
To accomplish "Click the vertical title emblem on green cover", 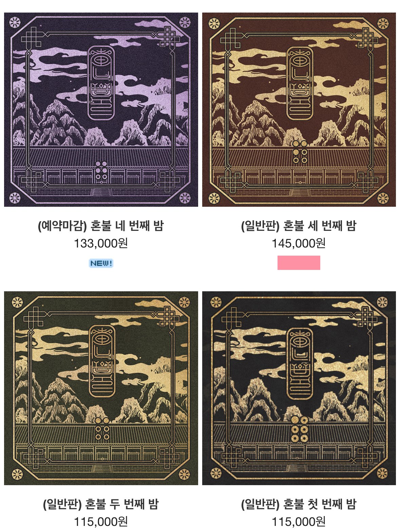I will pyautogui.click(x=102, y=361).
